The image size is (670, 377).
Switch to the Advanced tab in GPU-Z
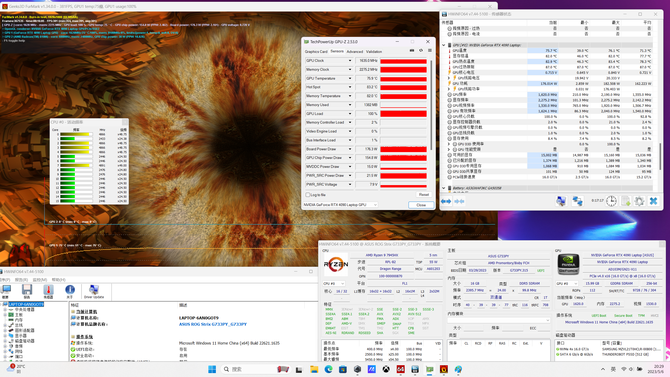[x=355, y=52]
